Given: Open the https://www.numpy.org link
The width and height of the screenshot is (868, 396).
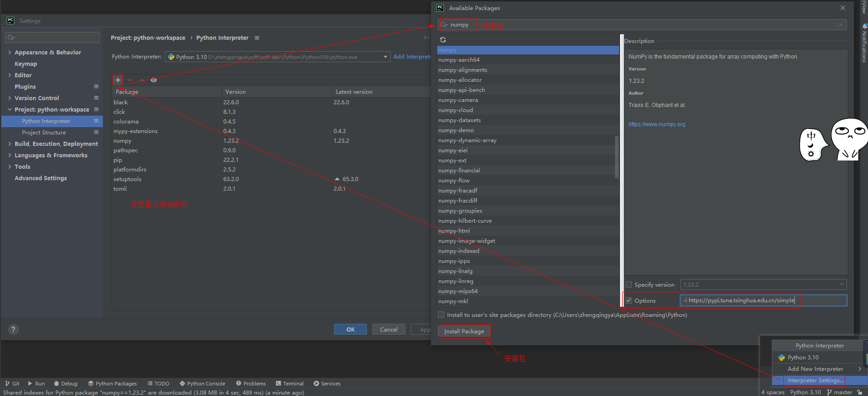Looking at the screenshot, I should click(x=657, y=124).
